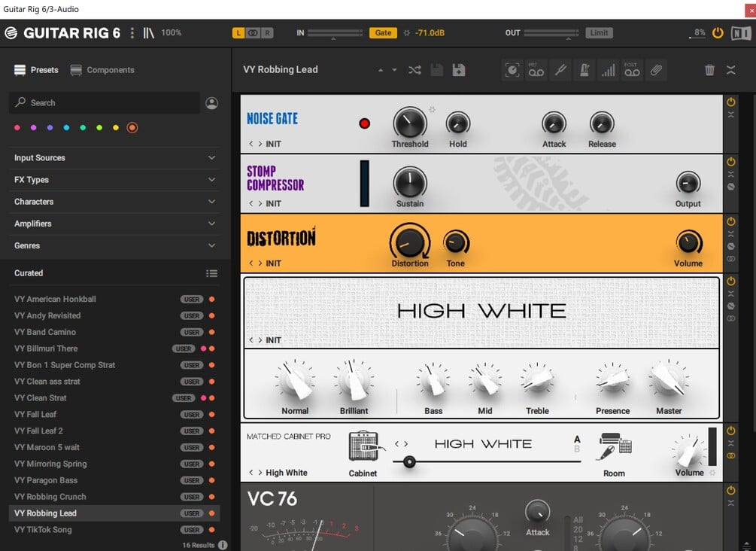The height and width of the screenshot is (551, 756).
Task: Open the Post tape deck tool
Action: pos(632,71)
